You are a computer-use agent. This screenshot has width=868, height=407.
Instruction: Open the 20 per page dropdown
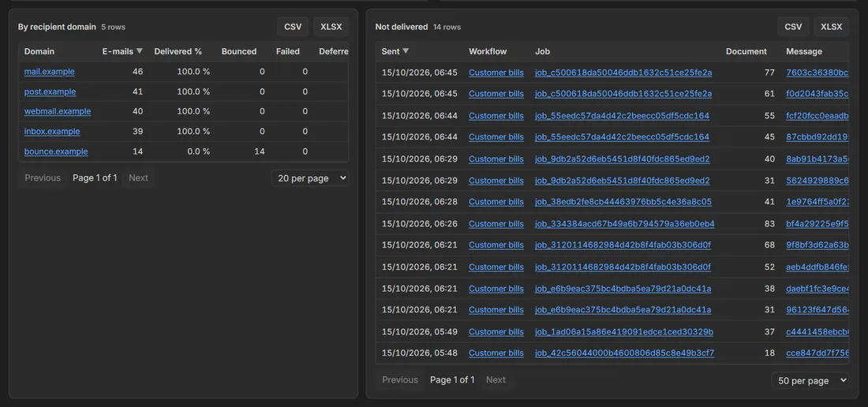point(310,178)
